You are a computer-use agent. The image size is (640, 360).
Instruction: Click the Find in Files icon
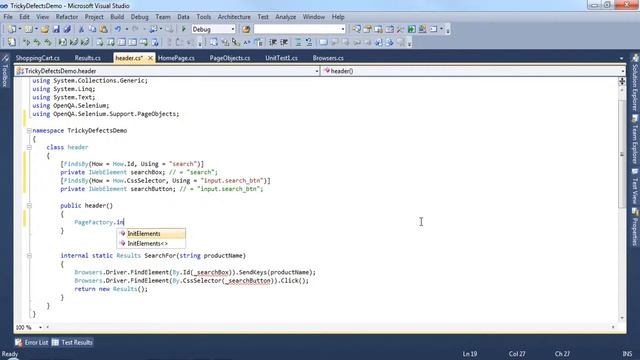click(x=246, y=29)
